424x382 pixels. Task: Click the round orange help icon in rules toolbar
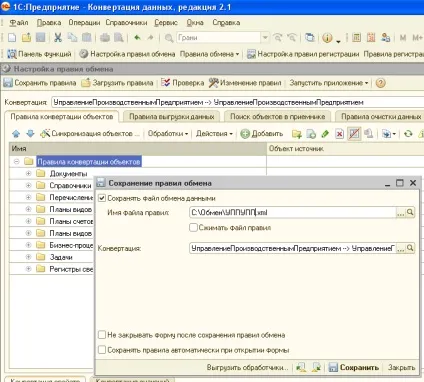tap(380, 83)
